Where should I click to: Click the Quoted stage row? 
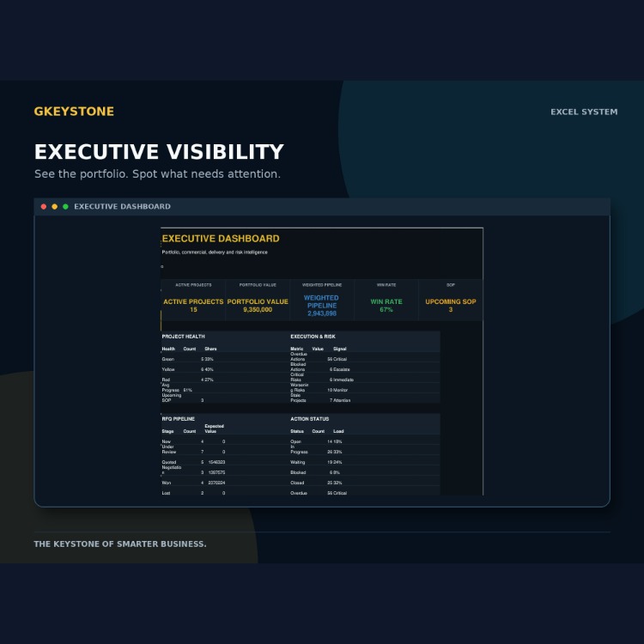pyautogui.click(x=225, y=462)
